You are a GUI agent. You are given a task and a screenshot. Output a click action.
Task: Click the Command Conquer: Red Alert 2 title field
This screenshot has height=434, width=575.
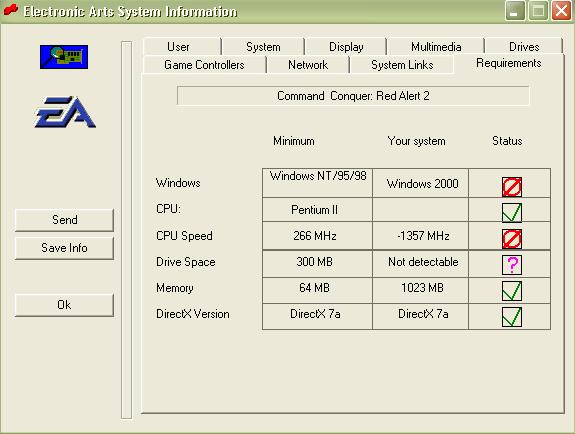click(353, 96)
